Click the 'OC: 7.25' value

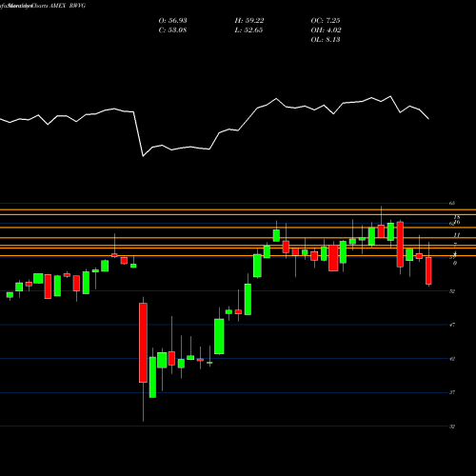pyautogui.click(x=326, y=21)
